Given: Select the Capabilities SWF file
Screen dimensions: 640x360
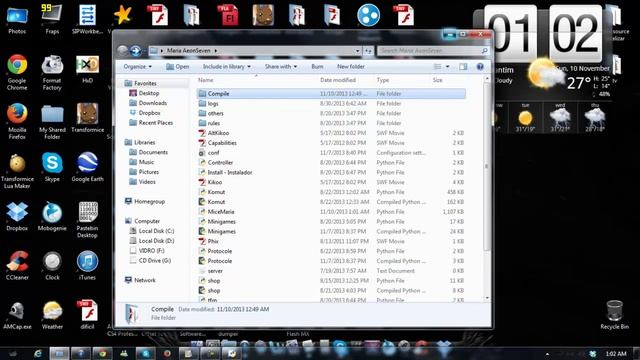Looking at the screenshot, I should (x=331, y=142).
